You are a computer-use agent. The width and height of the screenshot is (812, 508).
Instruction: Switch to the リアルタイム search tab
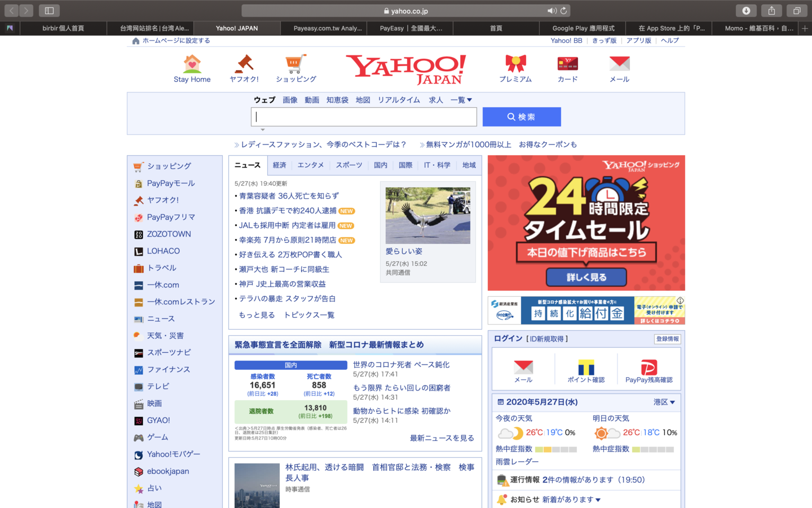pos(399,100)
